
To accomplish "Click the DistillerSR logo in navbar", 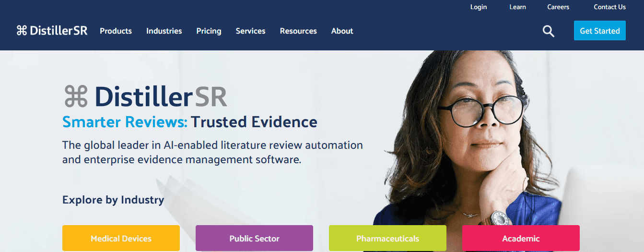I will point(52,31).
